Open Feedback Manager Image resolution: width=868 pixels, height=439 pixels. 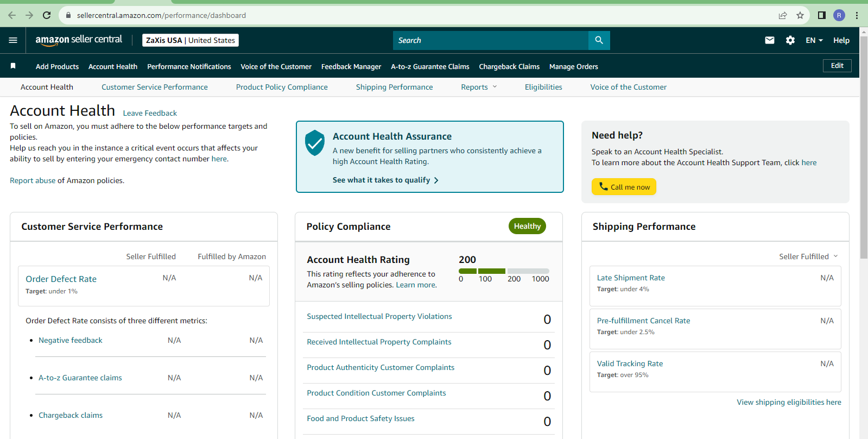coord(351,66)
